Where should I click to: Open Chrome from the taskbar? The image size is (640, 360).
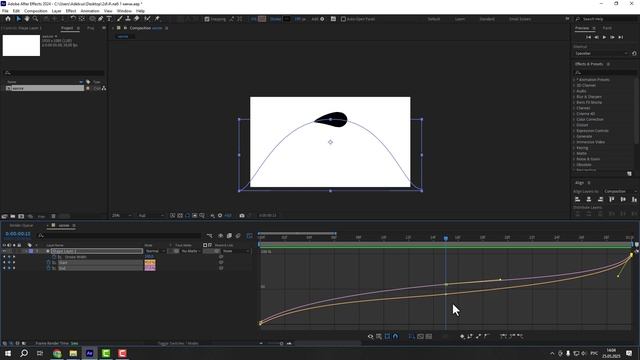57,353
